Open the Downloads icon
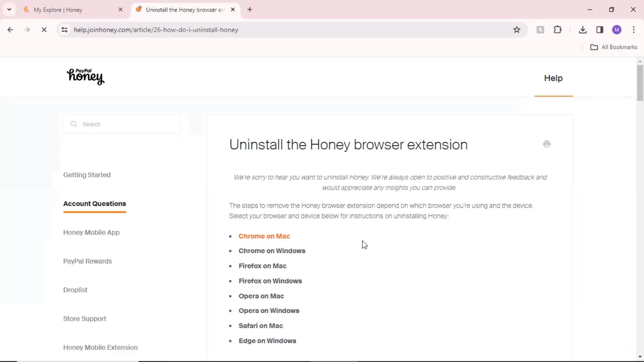Image resolution: width=644 pixels, height=362 pixels. (583, 30)
